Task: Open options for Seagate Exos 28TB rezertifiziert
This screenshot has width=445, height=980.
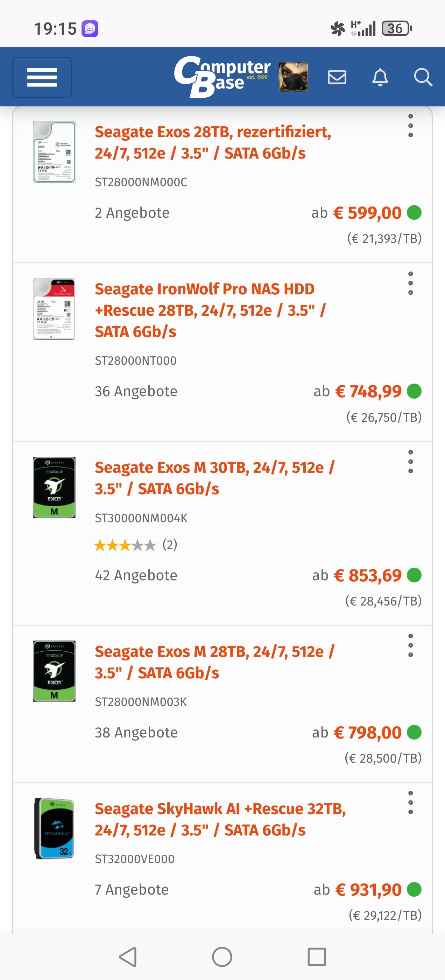Action: pos(410,126)
